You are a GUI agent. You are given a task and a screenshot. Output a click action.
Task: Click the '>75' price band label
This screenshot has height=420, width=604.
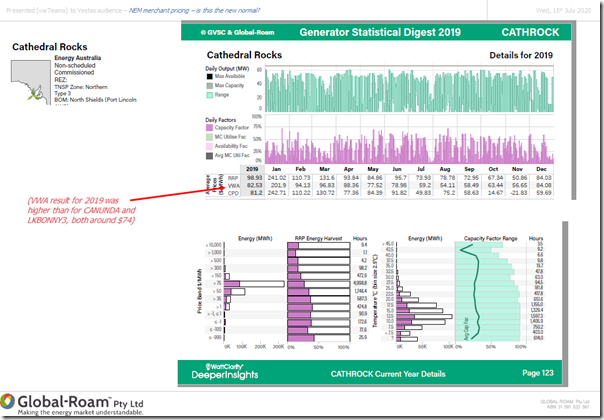pyautogui.click(x=218, y=284)
